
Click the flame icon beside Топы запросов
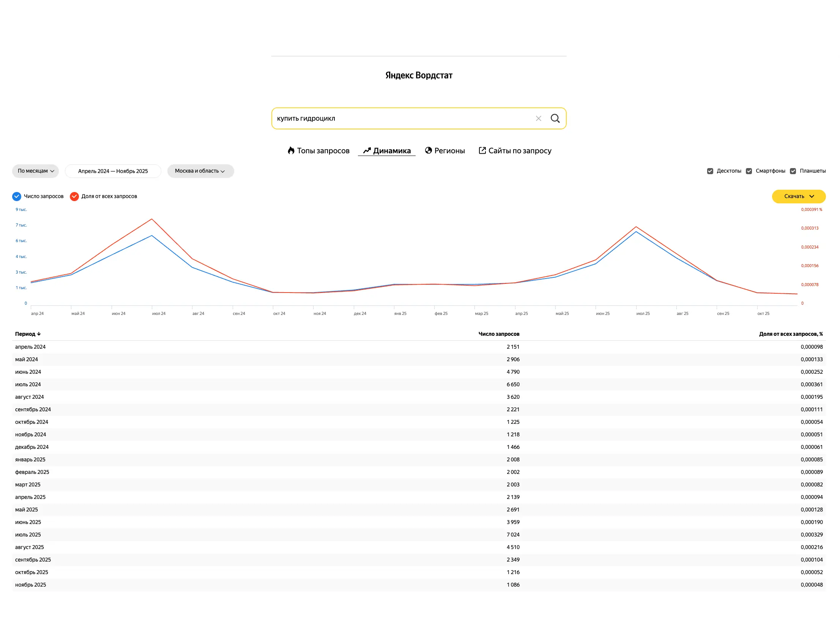point(291,151)
